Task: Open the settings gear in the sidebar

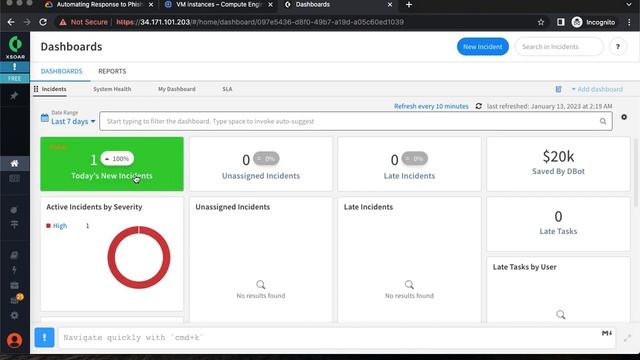Action: pos(14,315)
